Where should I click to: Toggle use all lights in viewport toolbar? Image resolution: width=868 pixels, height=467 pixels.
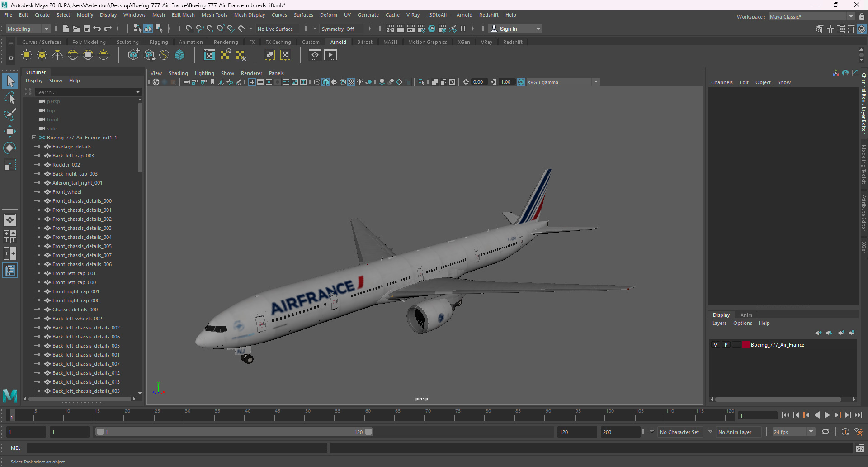[360, 82]
